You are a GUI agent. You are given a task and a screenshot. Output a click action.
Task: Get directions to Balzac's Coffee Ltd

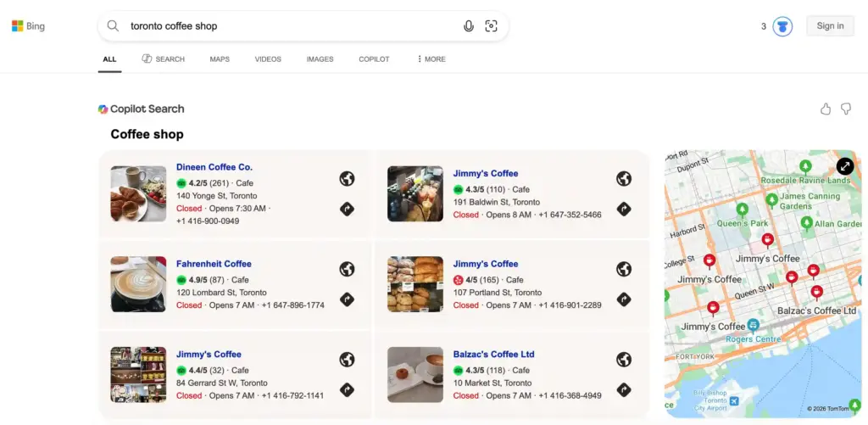click(x=624, y=389)
